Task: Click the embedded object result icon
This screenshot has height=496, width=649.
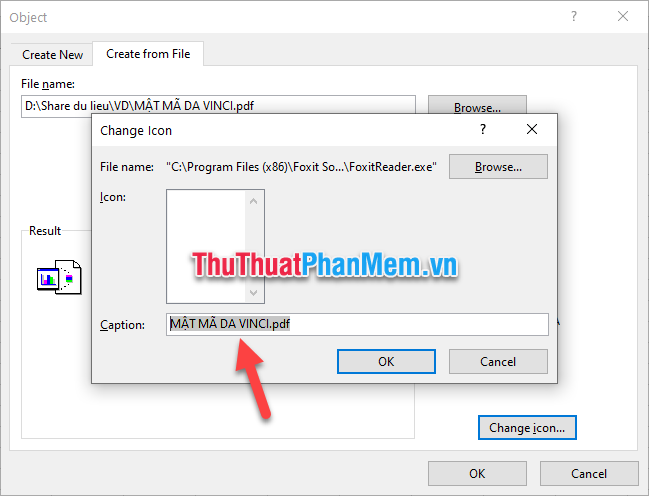Action: coord(59,277)
